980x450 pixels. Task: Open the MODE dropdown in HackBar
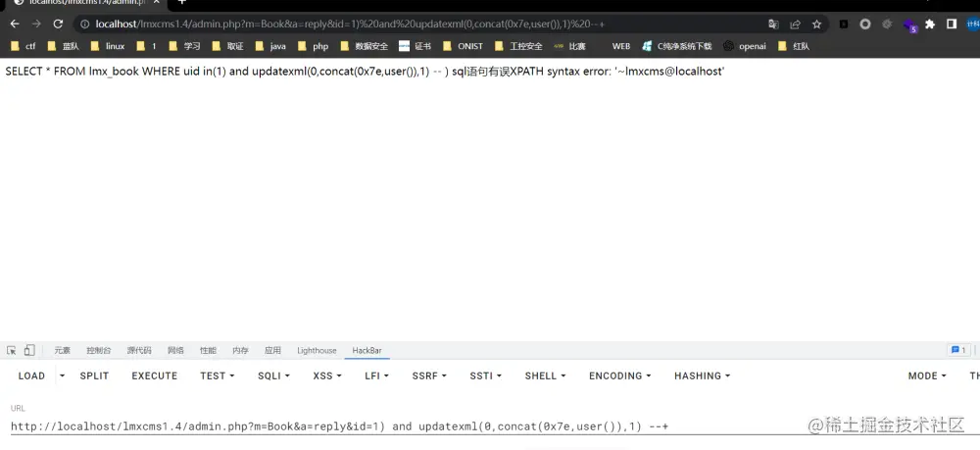pyautogui.click(x=927, y=375)
